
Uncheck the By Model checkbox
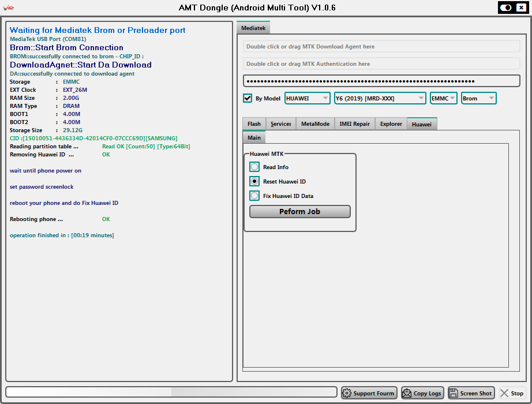click(248, 98)
